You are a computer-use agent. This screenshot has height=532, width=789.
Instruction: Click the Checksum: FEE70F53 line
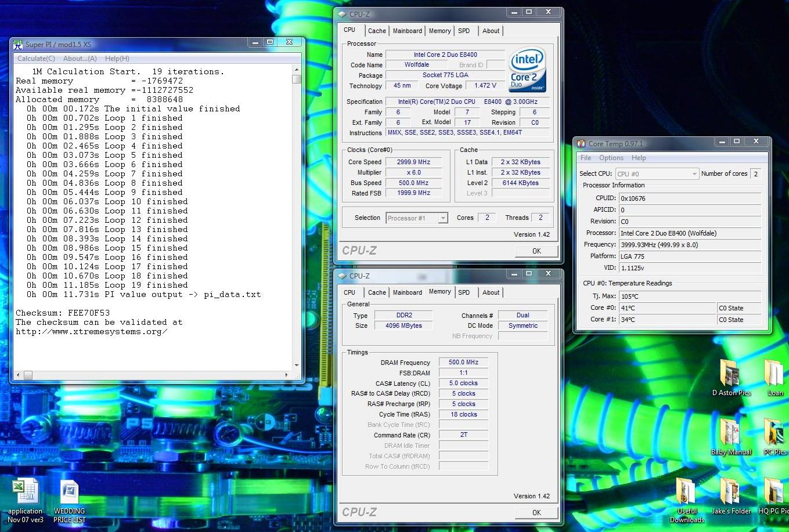[63, 313]
